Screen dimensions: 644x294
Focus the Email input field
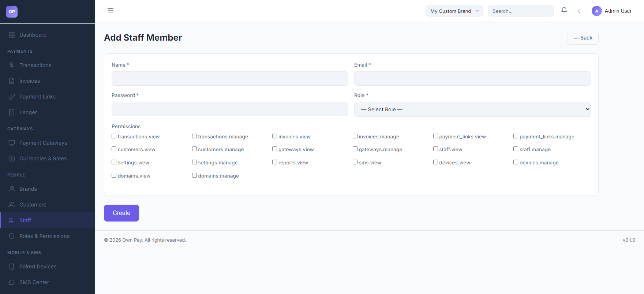(x=472, y=78)
